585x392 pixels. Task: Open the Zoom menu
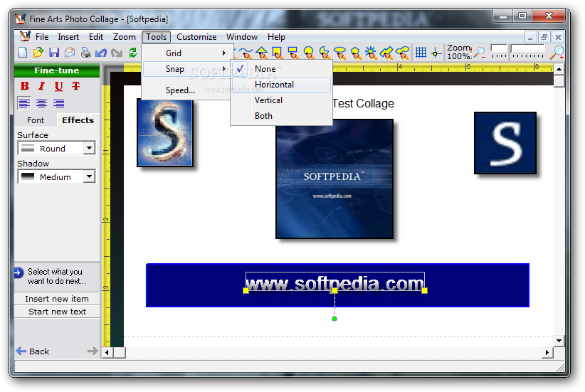click(125, 37)
